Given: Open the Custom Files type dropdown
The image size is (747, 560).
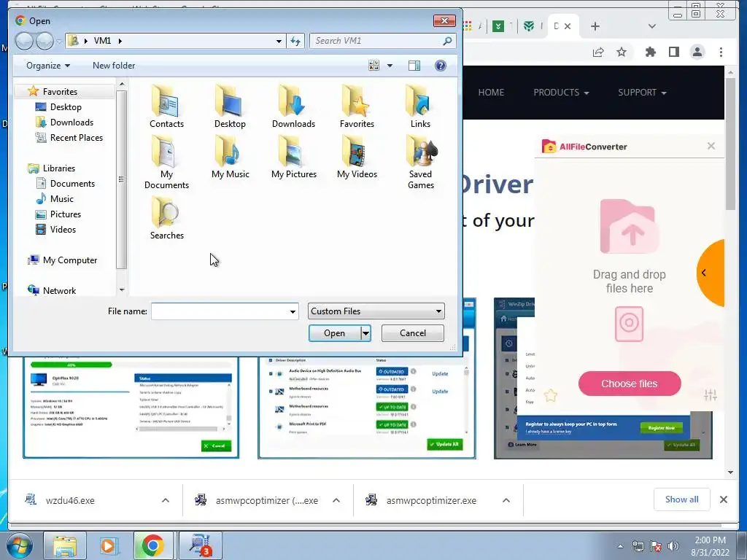Looking at the screenshot, I should pyautogui.click(x=376, y=311).
